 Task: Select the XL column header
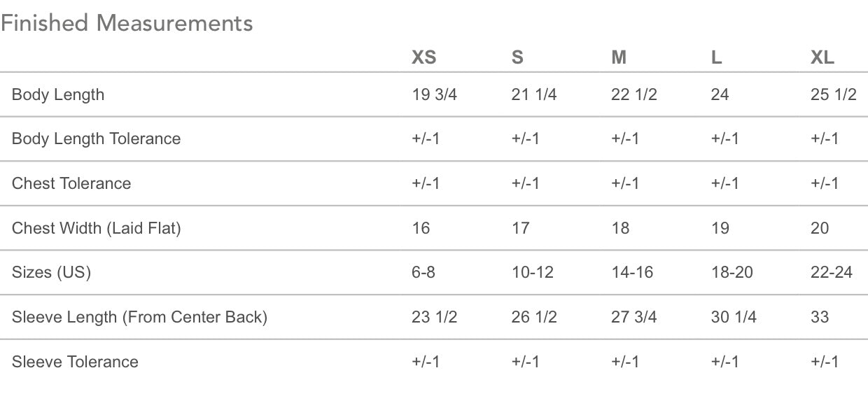(x=822, y=57)
